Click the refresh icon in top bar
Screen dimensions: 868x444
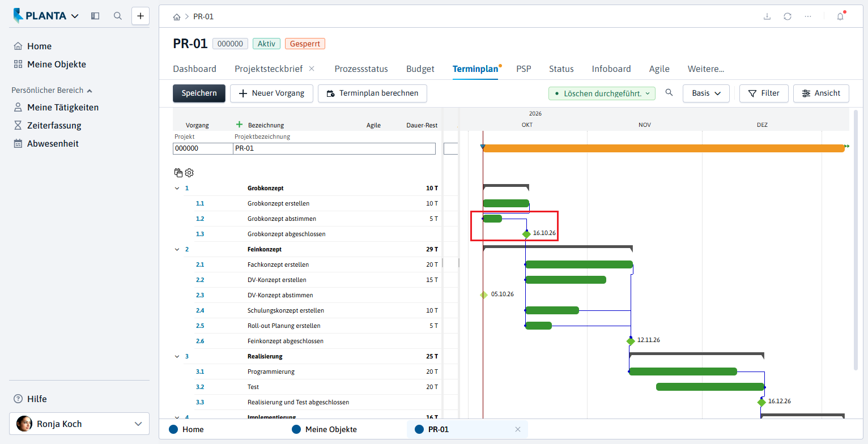788,16
